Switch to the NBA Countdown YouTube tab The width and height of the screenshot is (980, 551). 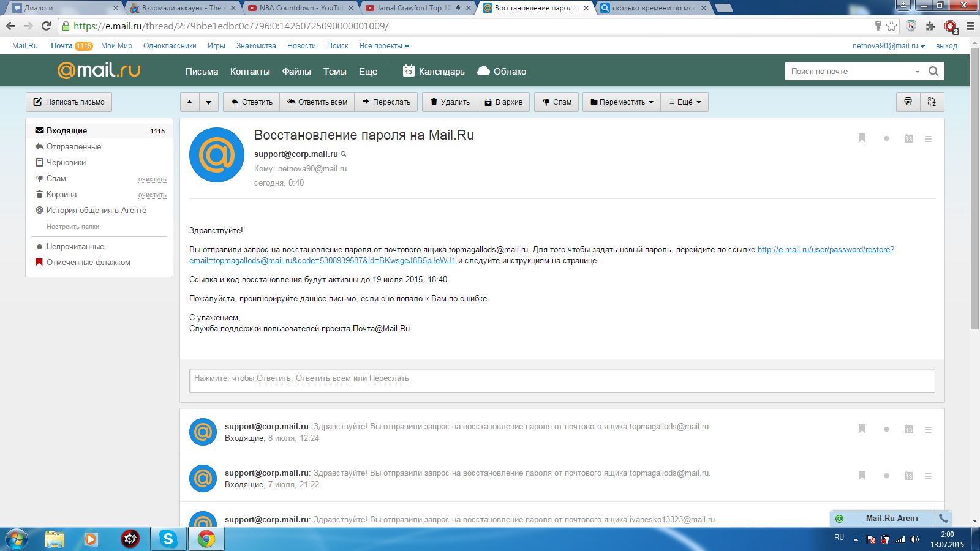(x=299, y=8)
